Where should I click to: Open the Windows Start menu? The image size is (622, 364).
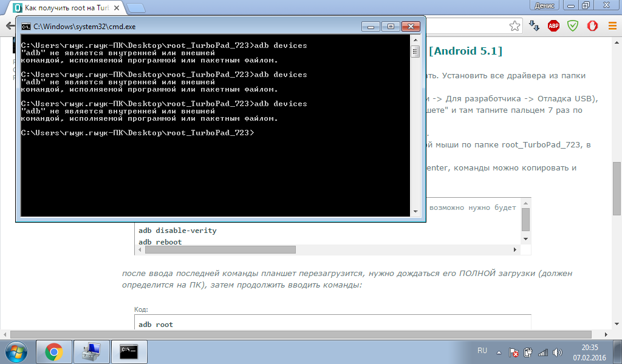16,352
